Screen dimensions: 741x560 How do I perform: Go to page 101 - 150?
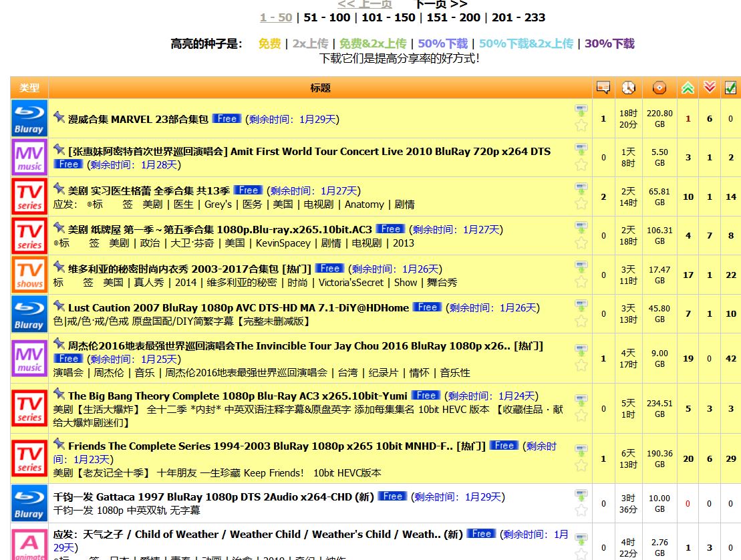pyautogui.click(x=388, y=17)
